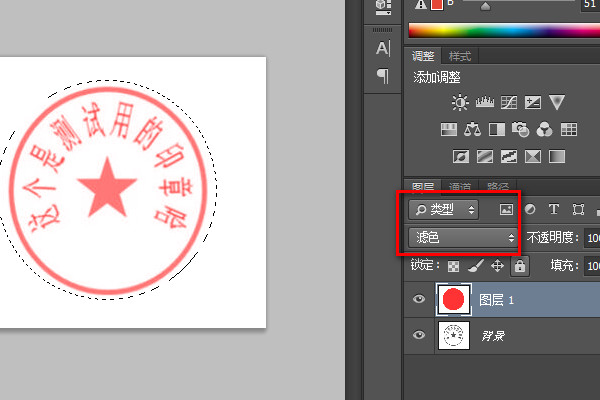The height and width of the screenshot is (400, 600).
Task: Click the red star in the stamp
Action: pyautogui.click(x=107, y=187)
